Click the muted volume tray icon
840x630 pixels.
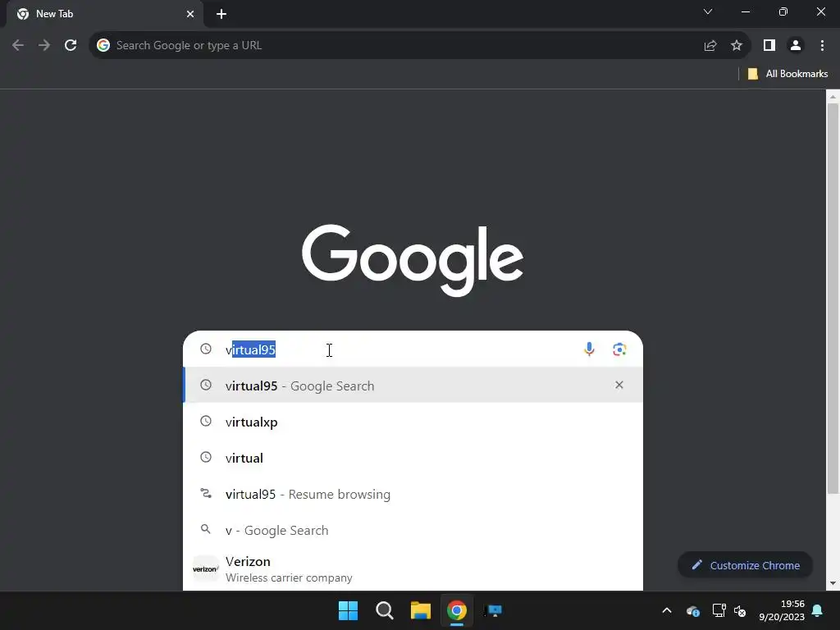tap(740, 610)
